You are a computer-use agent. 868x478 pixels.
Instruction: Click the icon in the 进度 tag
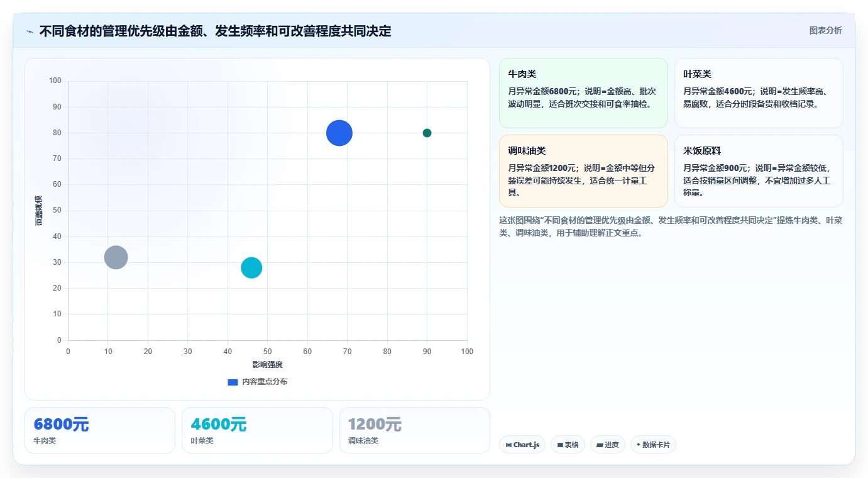600,445
